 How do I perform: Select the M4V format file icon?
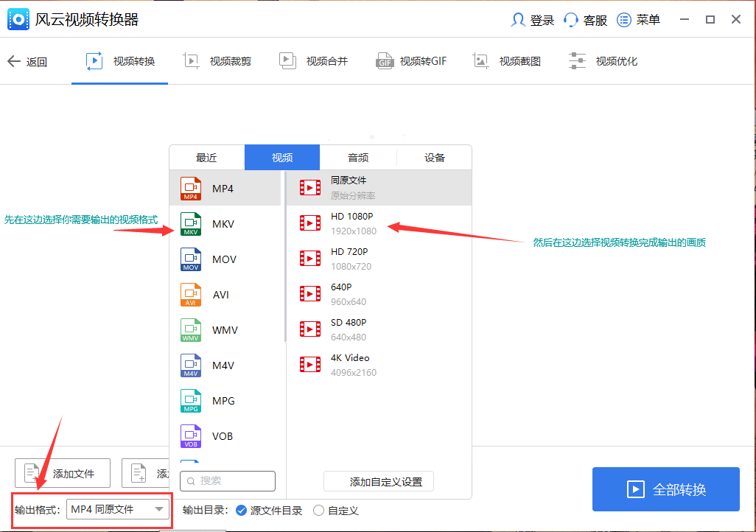pos(191,365)
